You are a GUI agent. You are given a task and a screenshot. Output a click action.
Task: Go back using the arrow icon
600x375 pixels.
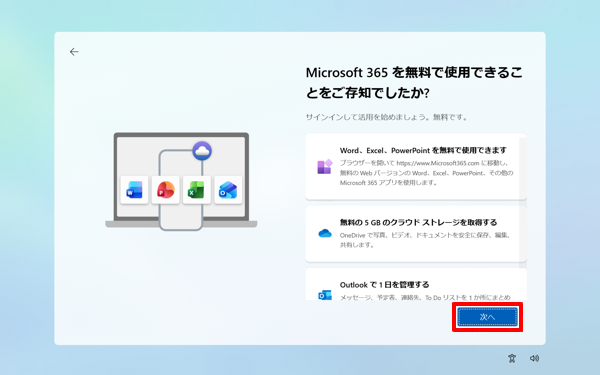(74, 52)
